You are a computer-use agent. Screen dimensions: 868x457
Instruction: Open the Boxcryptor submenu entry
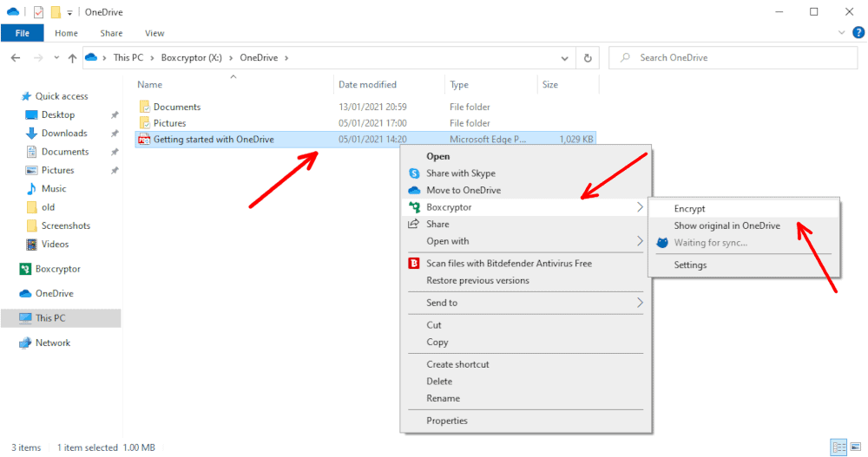525,207
